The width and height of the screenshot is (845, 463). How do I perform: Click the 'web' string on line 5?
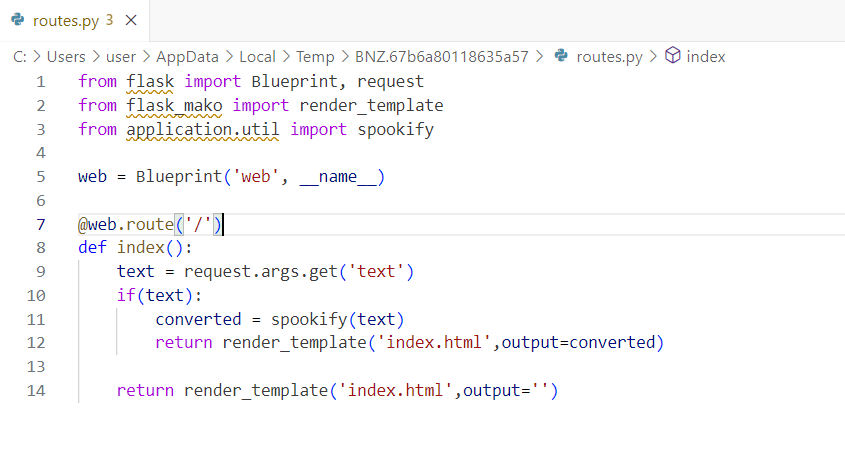click(x=255, y=177)
